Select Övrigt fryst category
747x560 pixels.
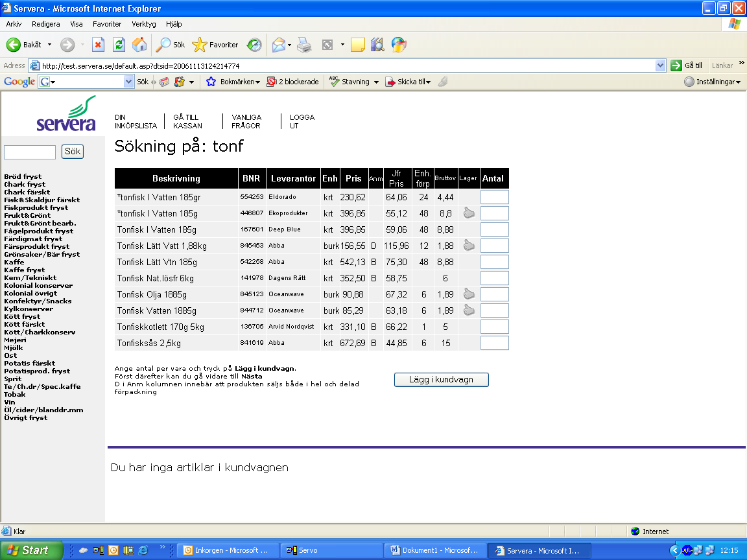coord(26,417)
